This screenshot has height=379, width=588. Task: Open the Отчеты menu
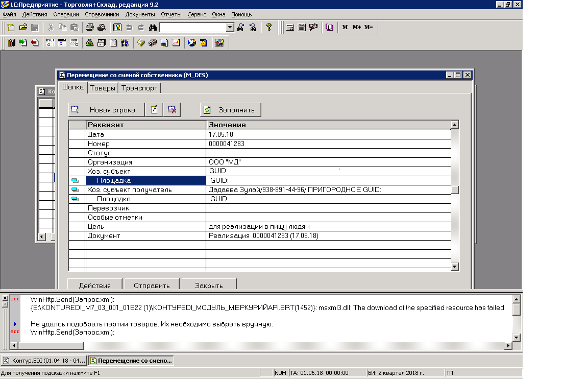[171, 14]
